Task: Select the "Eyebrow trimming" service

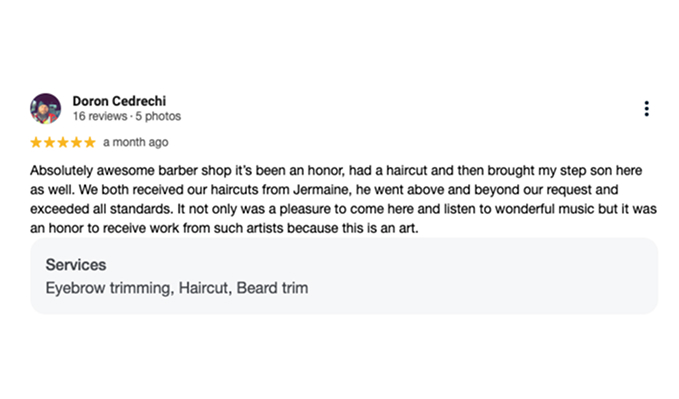Action: point(108,288)
